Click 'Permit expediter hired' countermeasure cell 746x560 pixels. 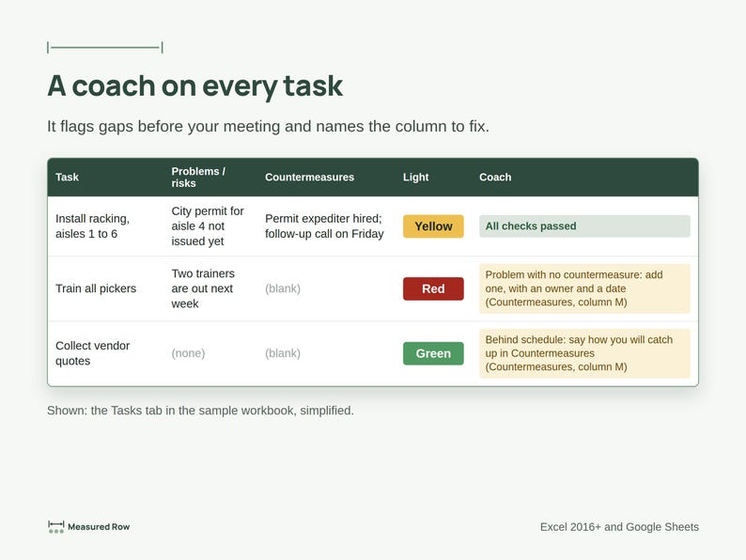tap(324, 226)
